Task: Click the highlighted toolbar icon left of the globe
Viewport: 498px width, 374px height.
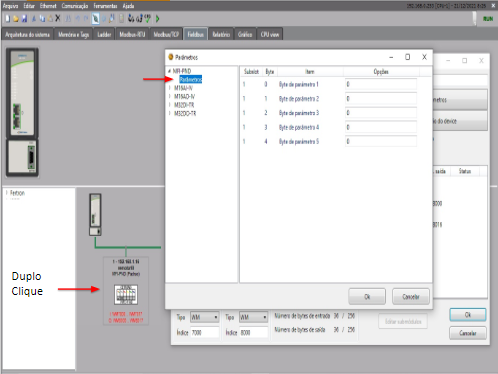Action: point(96,19)
